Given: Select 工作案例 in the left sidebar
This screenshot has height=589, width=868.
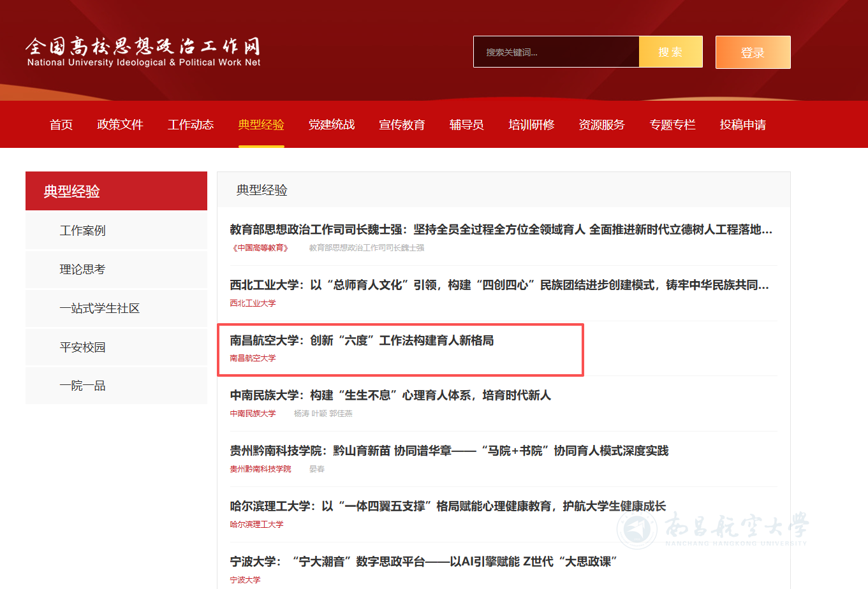Looking at the screenshot, I should click(x=83, y=231).
